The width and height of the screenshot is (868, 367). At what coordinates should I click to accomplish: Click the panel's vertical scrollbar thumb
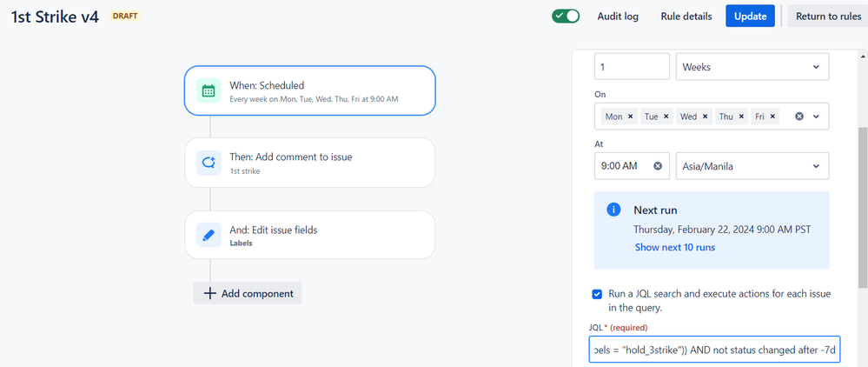pyautogui.click(x=863, y=207)
